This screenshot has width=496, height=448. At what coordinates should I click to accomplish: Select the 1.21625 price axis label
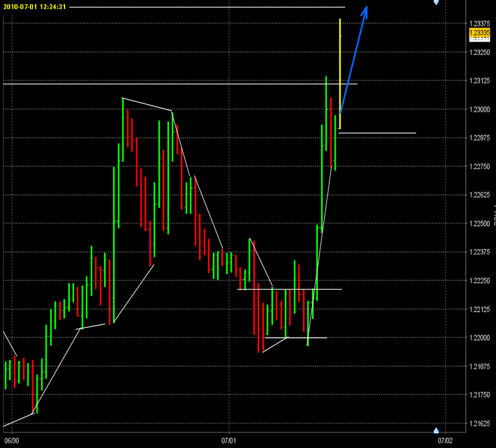click(479, 424)
